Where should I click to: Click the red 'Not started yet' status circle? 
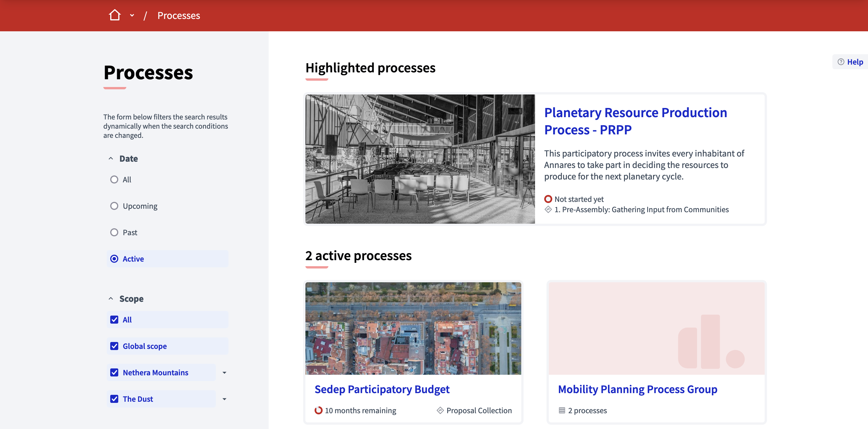coord(548,199)
